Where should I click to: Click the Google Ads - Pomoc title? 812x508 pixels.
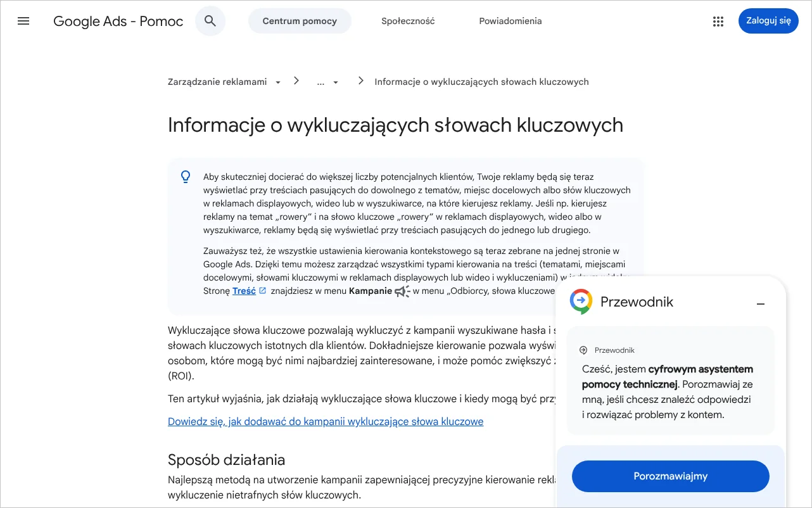(x=118, y=21)
